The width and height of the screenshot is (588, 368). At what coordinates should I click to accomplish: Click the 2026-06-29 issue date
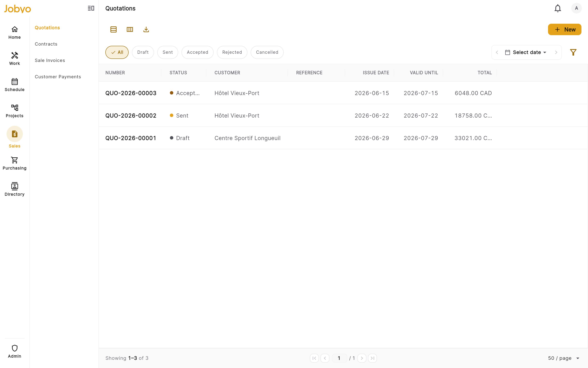372,138
